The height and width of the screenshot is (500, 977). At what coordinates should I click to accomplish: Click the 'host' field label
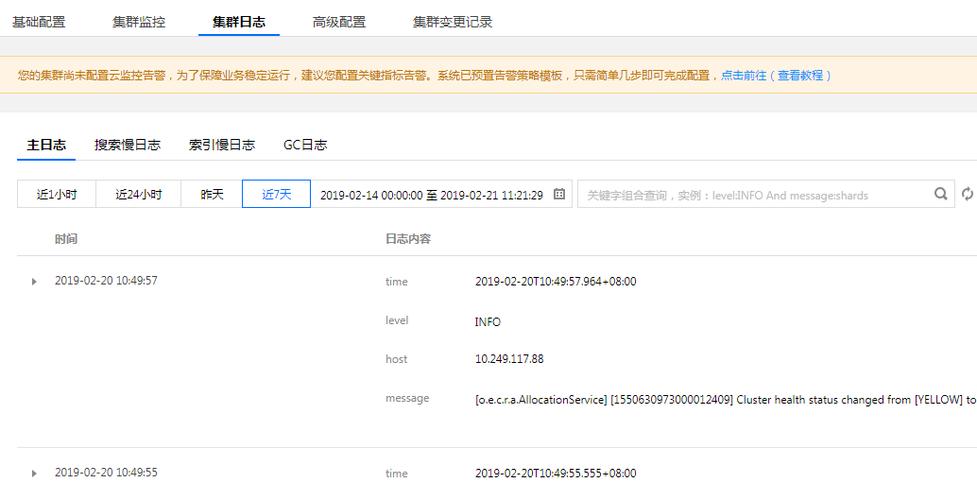(x=396, y=359)
